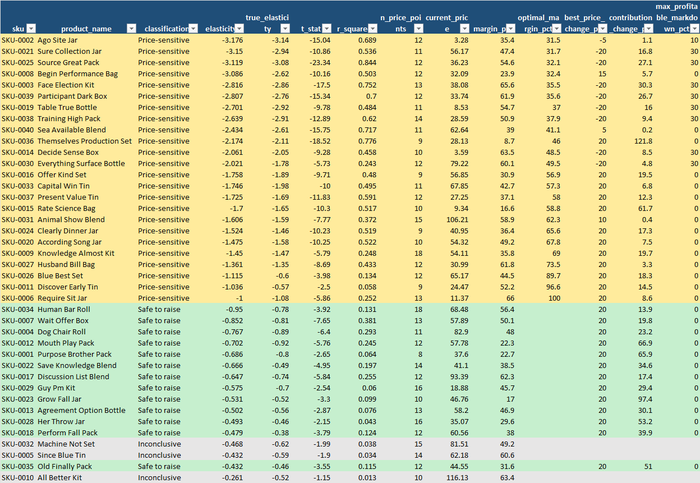This screenshot has width=700, height=483.
Task: Select the Discover Early Tin cell
Action: pos(86,287)
